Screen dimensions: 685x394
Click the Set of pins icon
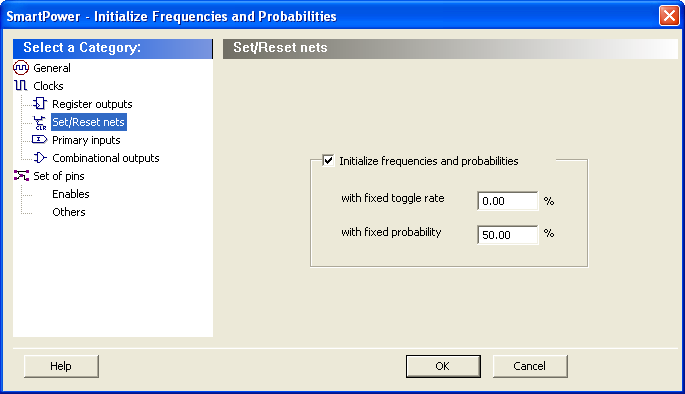point(21,176)
